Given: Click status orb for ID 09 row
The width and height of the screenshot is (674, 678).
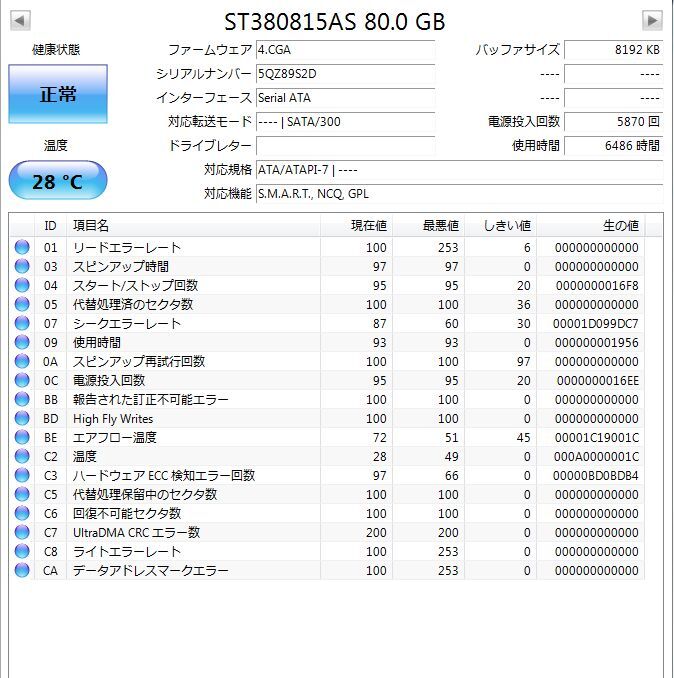Looking at the screenshot, I should point(22,342).
